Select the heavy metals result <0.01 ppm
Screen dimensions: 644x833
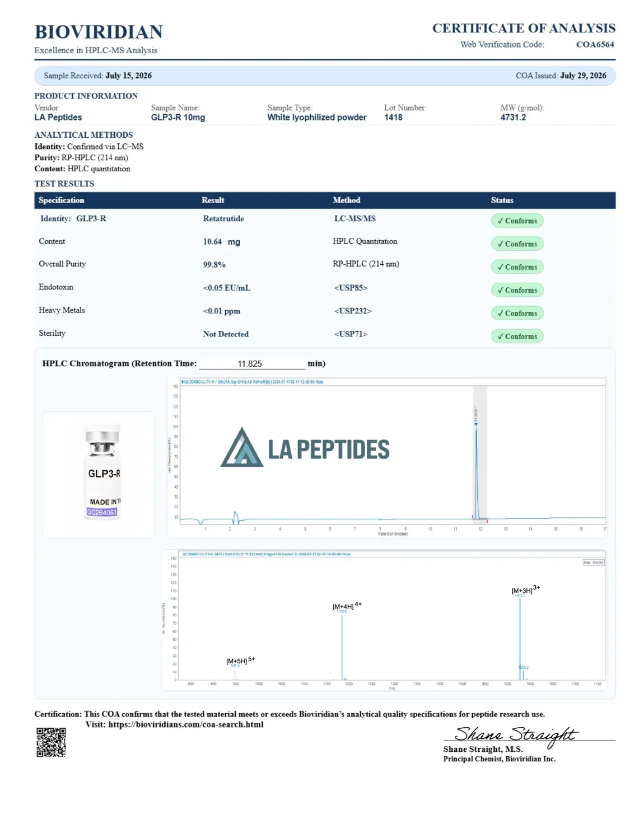[222, 311]
